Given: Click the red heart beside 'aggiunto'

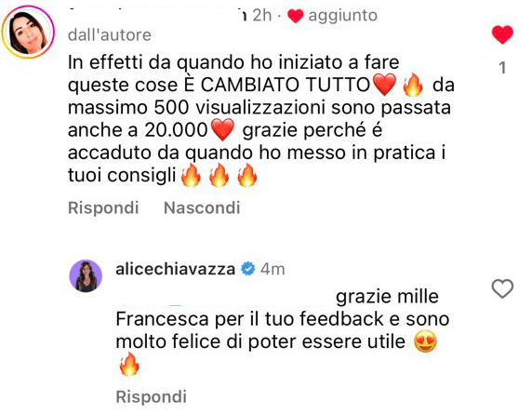Looking at the screenshot, I should [x=295, y=16].
